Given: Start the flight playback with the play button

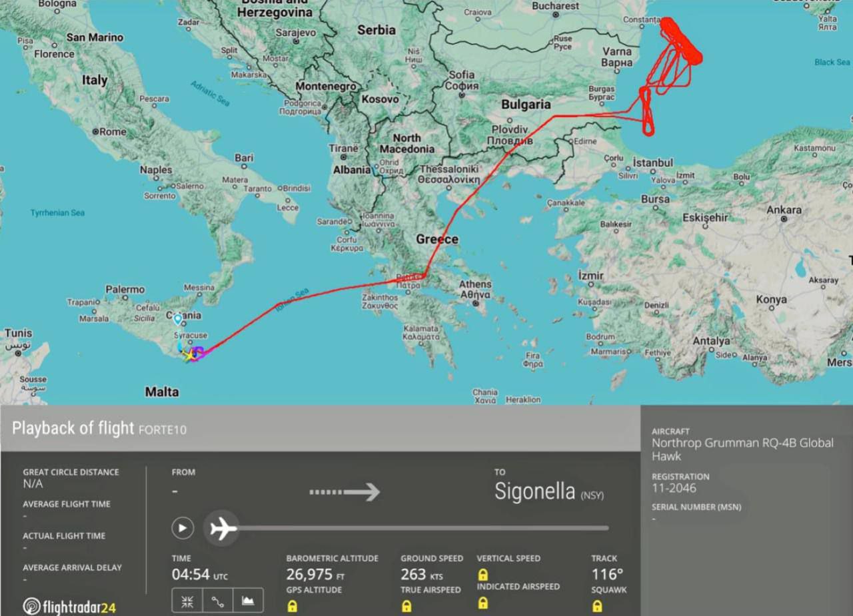Looking at the screenshot, I should point(183,528).
